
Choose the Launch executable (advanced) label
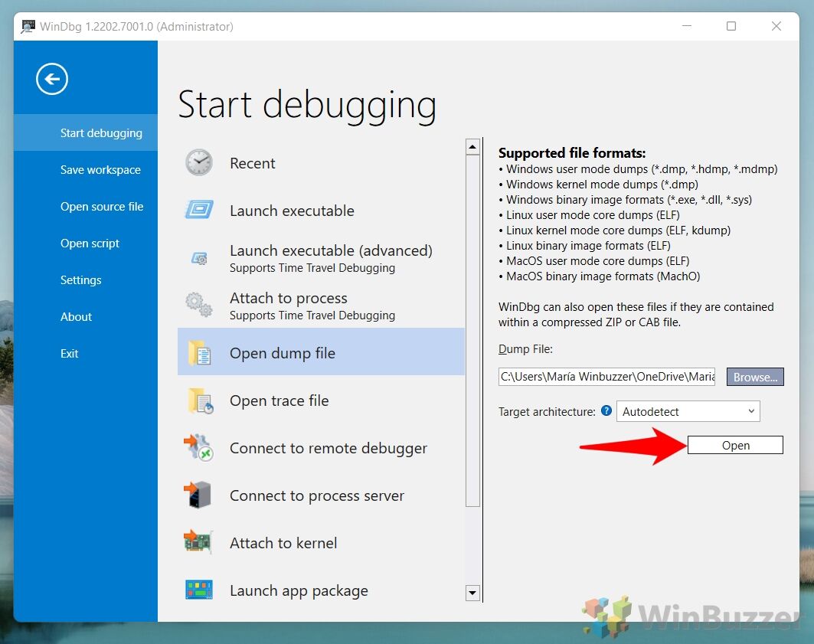click(x=331, y=250)
